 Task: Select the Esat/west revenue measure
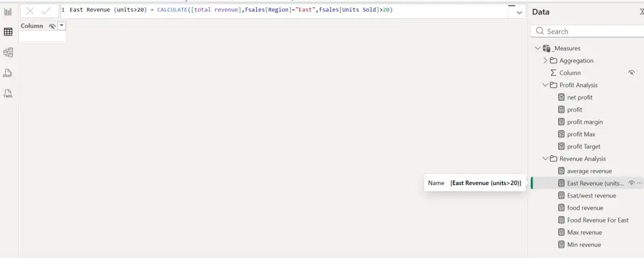point(591,196)
